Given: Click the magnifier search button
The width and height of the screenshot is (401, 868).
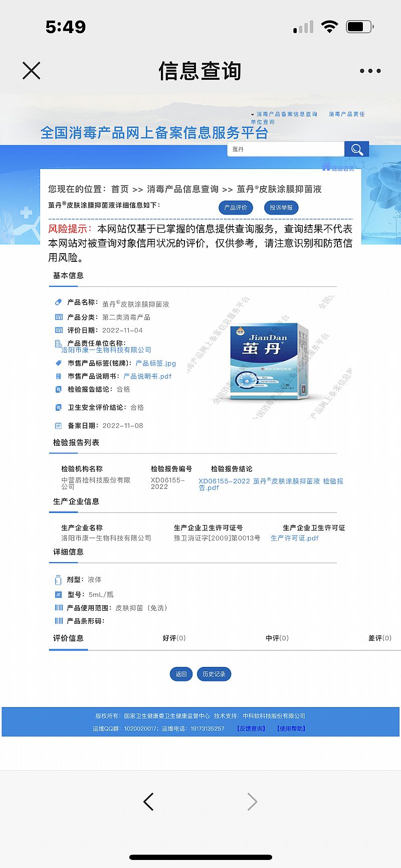Looking at the screenshot, I should click(357, 149).
